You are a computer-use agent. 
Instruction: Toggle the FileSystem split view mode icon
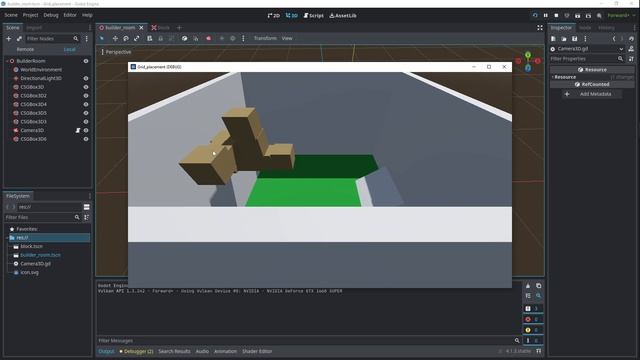pyautogui.click(x=87, y=207)
